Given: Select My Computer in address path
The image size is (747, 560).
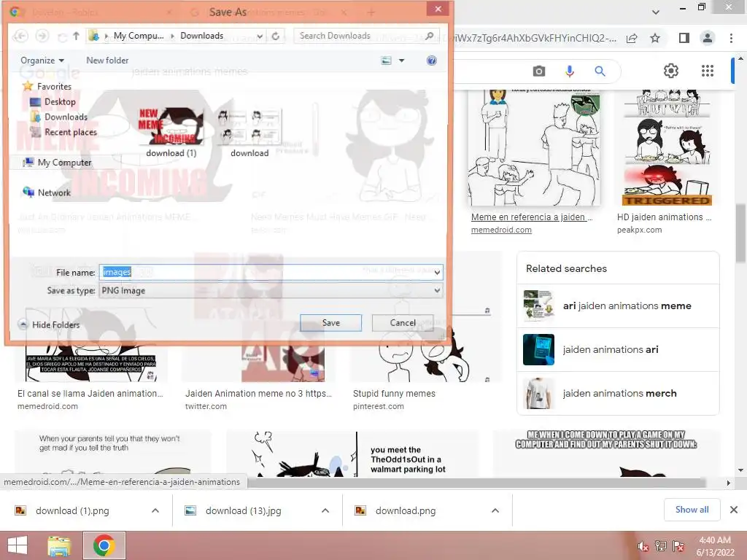Looking at the screenshot, I should [138, 36].
